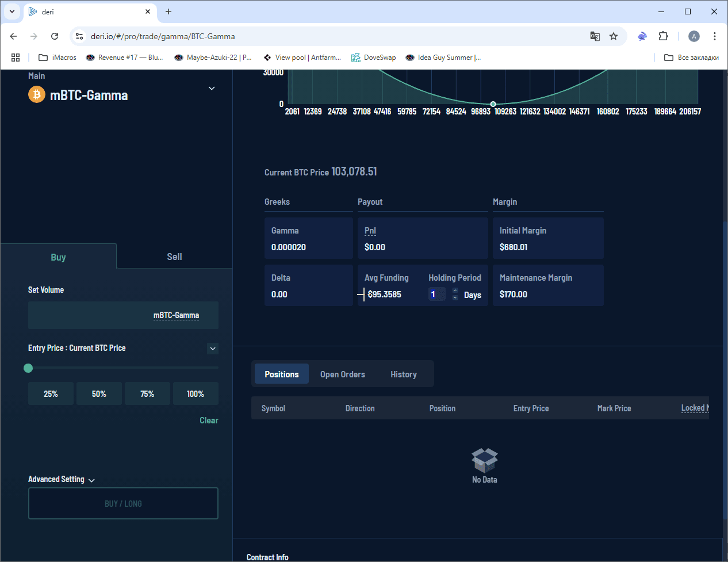Maximize the Chrome window
728x562 pixels.
(688, 12)
